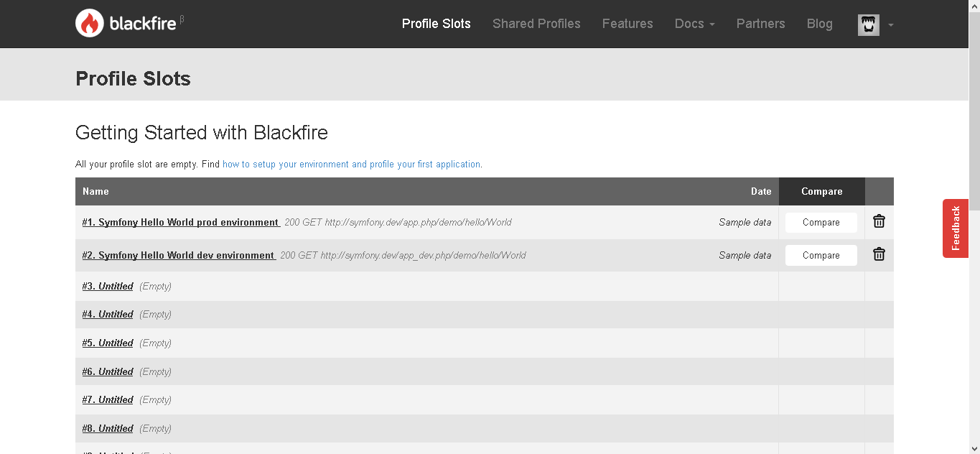Open the #6. Untitled slot
Image resolution: width=980 pixels, height=454 pixels.
coord(108,372)
